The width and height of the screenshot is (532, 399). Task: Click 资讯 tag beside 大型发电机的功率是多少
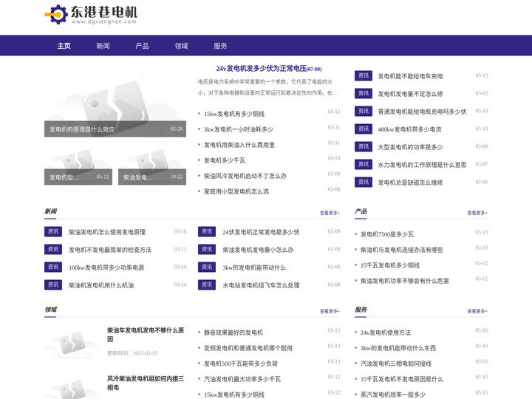pyautogui.click(x=364, y=146)
